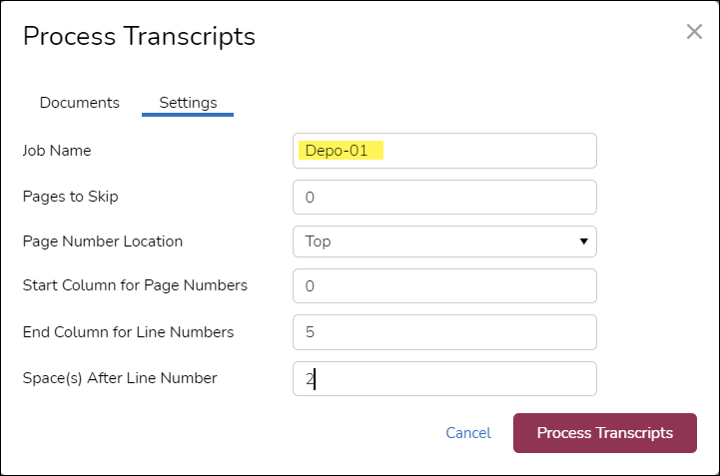Viewport: 720px width, 476px height.
Task: Click the End Column for Line Numbers label
Action: [127, 332]
